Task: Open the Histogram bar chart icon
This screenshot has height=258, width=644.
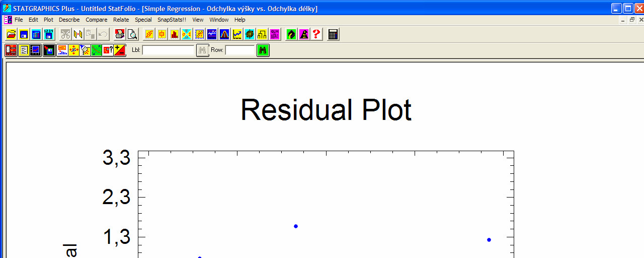Action: [174, 34]
